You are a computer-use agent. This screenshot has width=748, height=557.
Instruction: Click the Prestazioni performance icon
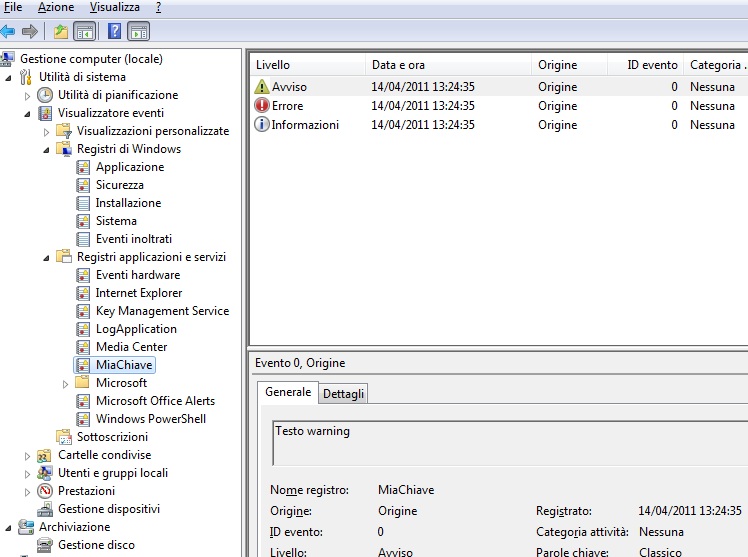45,491
